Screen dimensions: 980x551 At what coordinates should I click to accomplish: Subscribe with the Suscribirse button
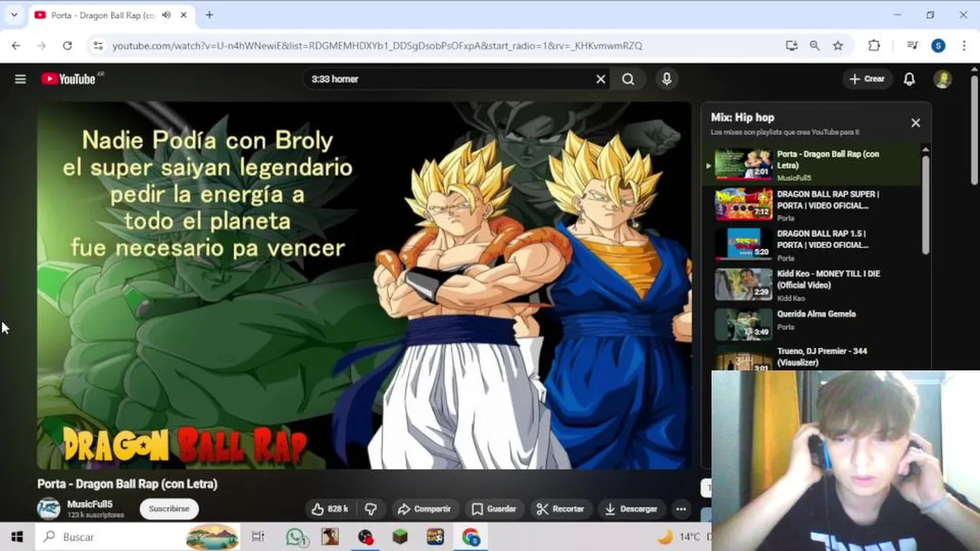(x=169, y=509)
